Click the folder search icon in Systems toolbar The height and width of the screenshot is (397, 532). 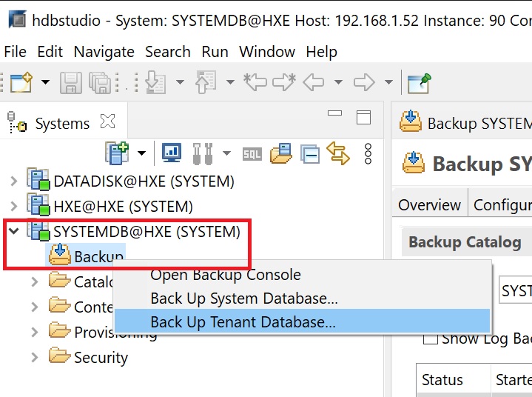tap(280, 154)
